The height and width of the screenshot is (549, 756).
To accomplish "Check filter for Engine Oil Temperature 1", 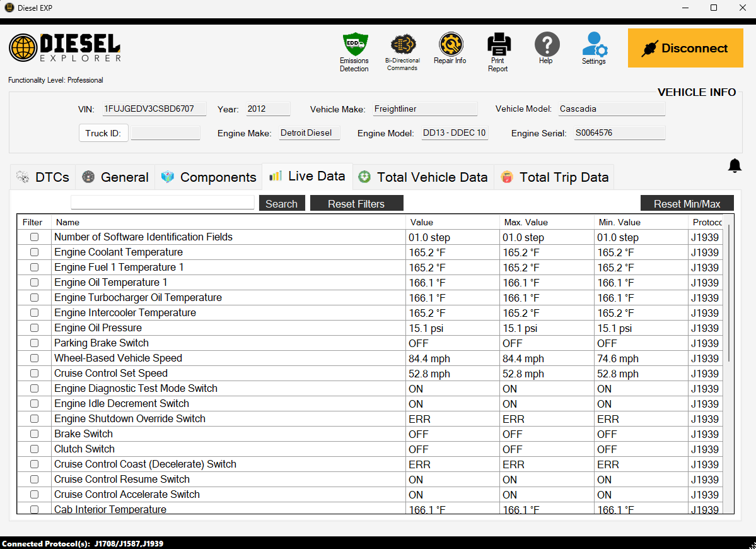I will tap(34, 282).
